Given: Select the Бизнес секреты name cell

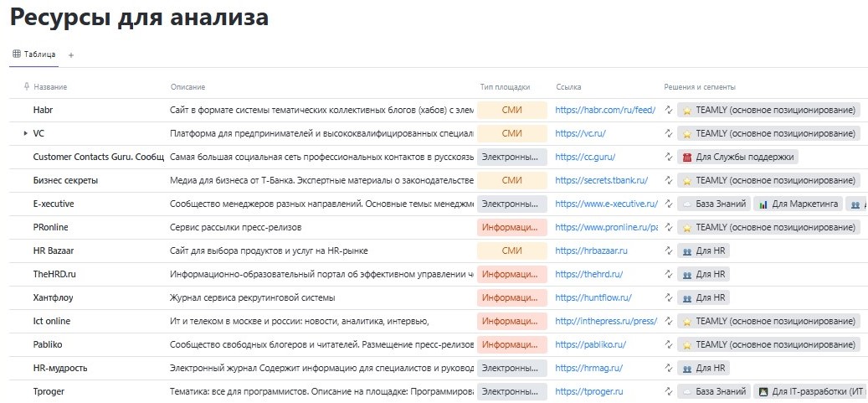Looking at the screenshot, I should (x=65, y=180).
